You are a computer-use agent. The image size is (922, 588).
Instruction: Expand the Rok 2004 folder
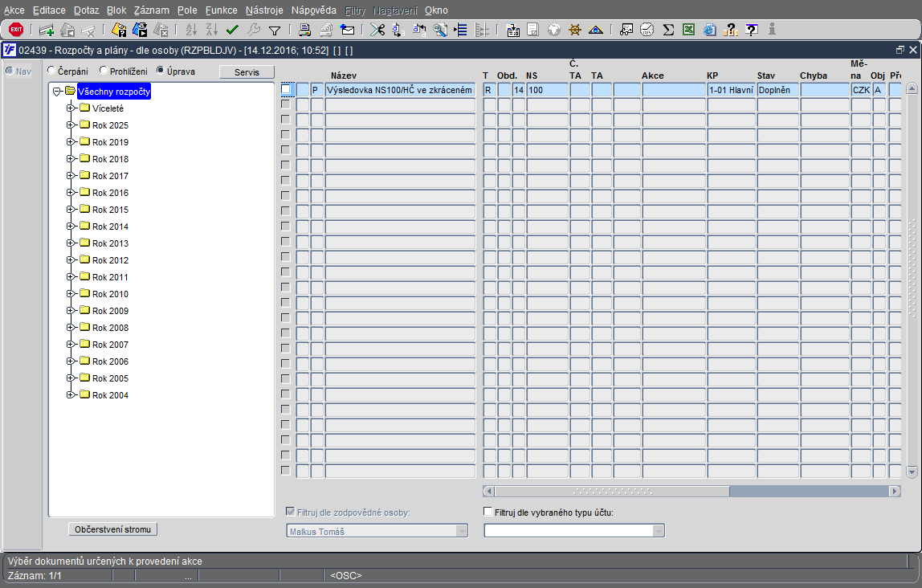click(x=71, y=394)
